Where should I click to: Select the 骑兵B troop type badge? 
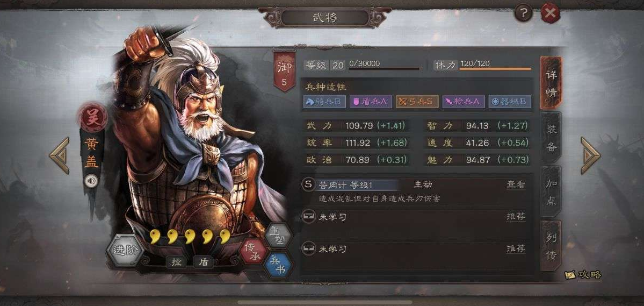pos(324,102)
